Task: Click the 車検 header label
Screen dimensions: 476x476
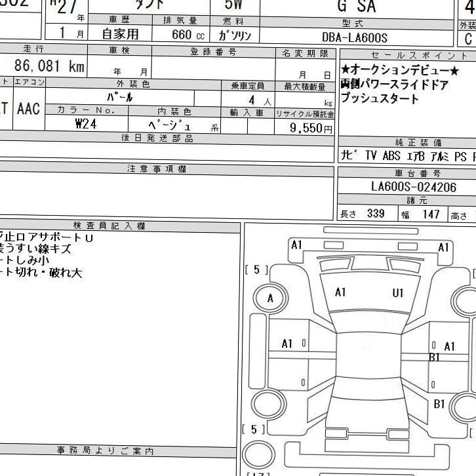Action: tap(119, 50)
